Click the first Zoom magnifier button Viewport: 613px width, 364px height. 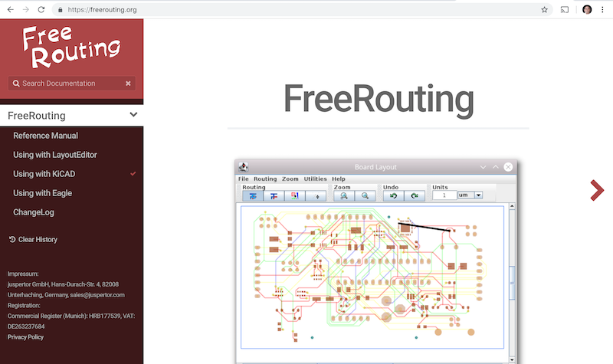pos(344,196)
